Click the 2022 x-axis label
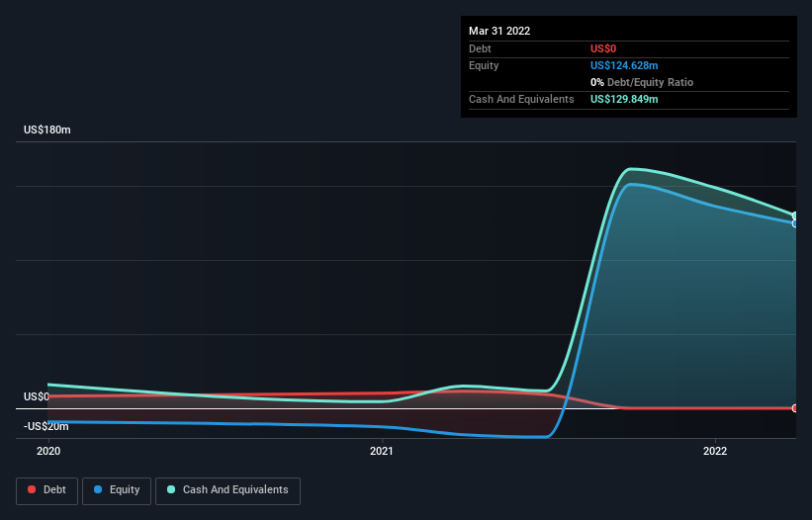Screen dimensions: 812x520 tap(715, 451)
